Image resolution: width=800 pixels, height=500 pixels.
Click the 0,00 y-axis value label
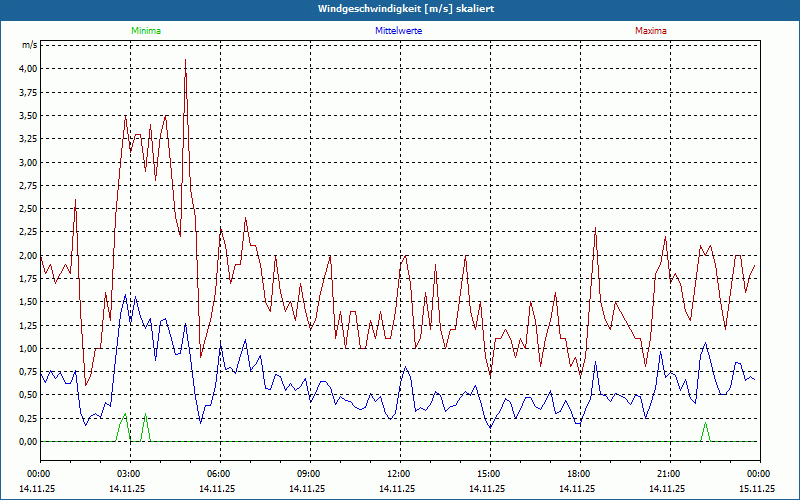point(27,442)
